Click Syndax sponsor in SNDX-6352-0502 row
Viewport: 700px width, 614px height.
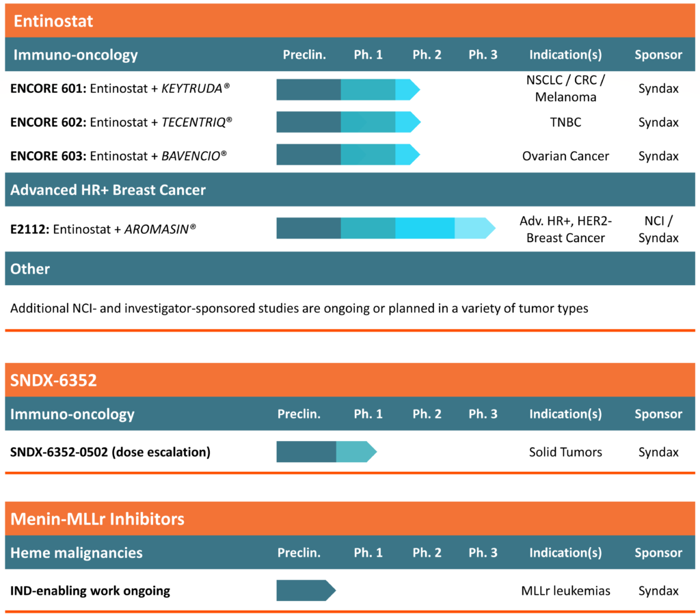(x=658, y=453)
